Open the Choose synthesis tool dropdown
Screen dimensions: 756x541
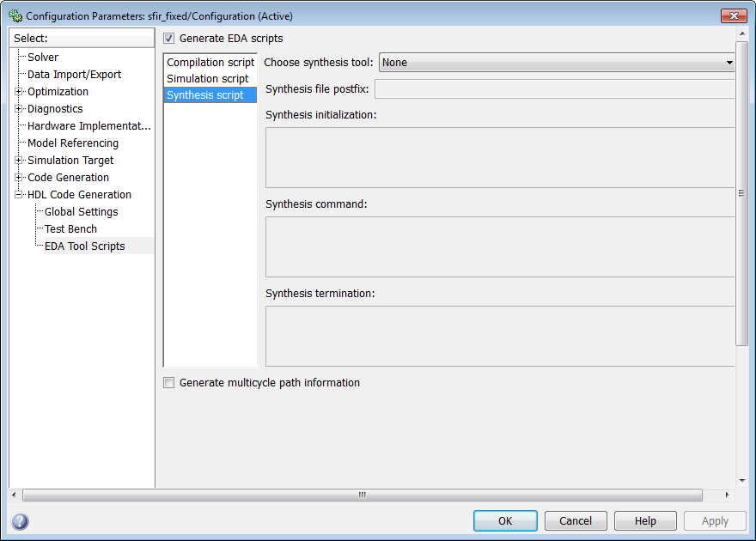pyautogui.click(x=557, y=62)
